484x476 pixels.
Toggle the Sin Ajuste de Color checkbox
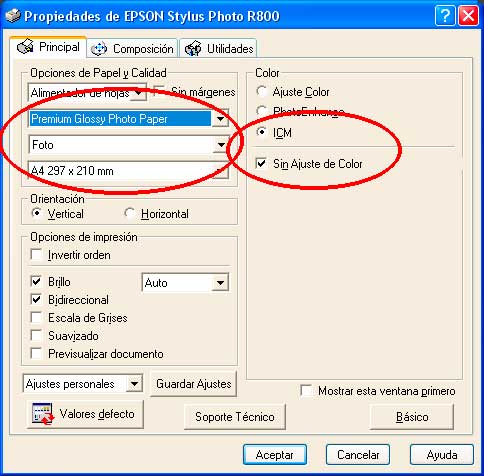click(x=261, y=163)
